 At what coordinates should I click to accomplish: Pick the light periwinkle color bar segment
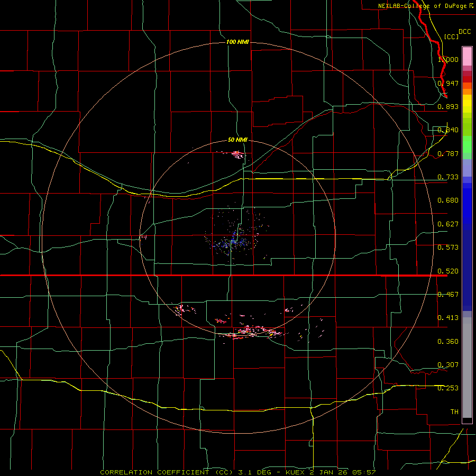click(x=467, y=168)
